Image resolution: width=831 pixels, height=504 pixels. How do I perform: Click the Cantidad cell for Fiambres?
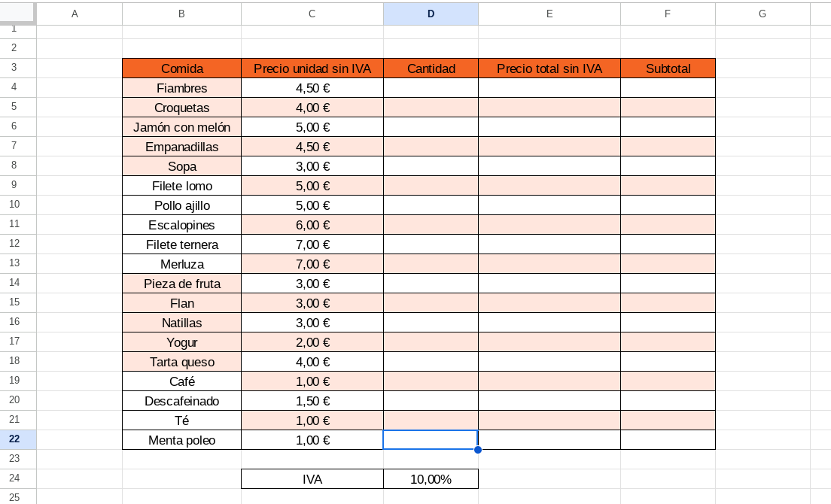click(431, 88)
